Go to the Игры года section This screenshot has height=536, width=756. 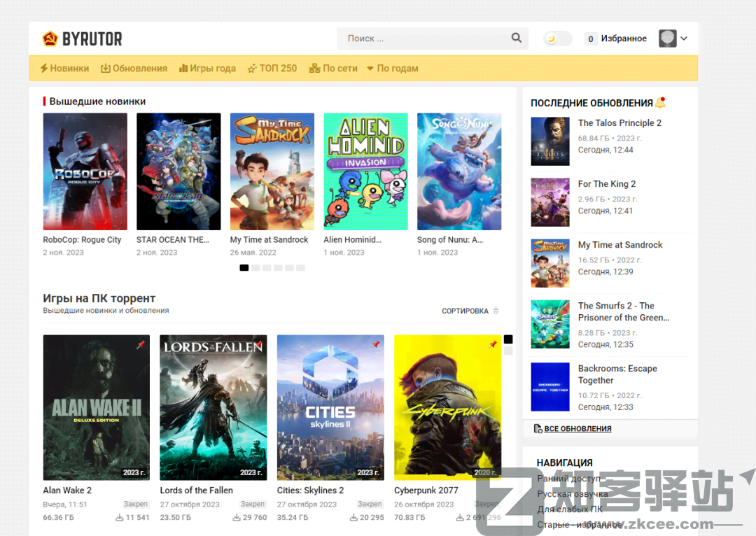tap(207, 69)
